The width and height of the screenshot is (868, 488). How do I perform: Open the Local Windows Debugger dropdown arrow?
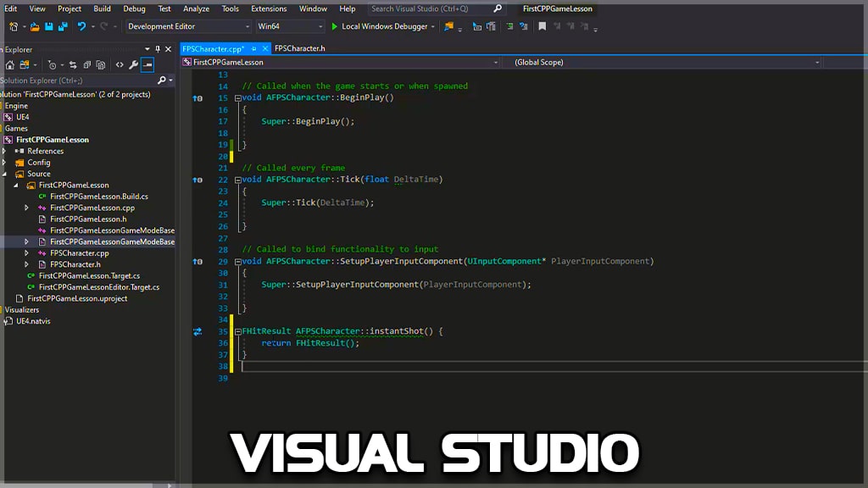tap(433, 26)
